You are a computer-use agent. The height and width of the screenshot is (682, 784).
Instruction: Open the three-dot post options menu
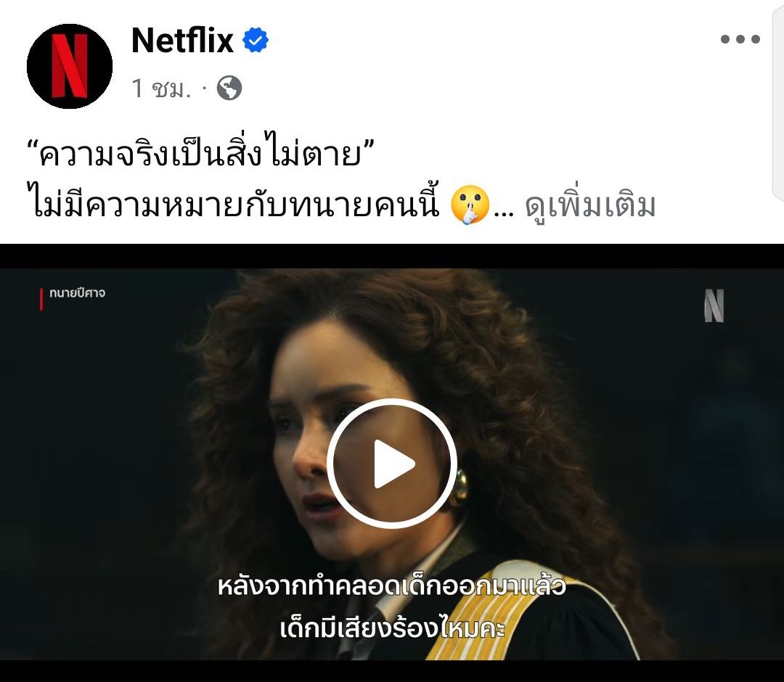[740, 39]
